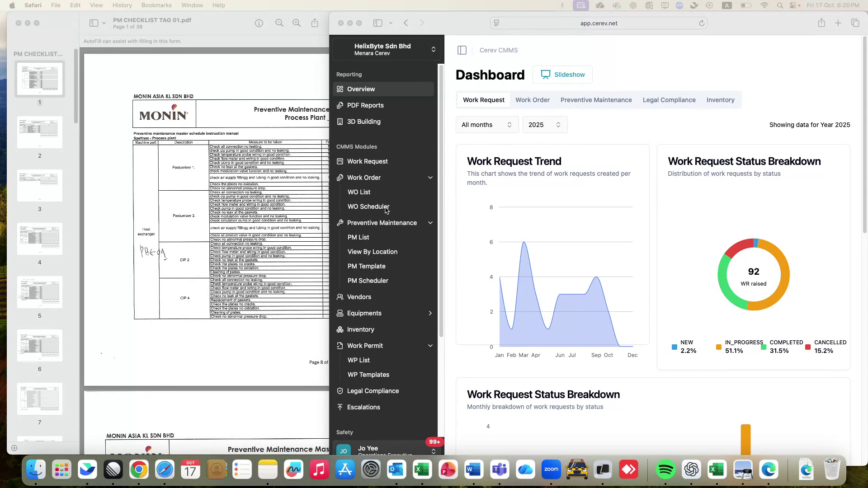Open the Preventive Maintenance dashboard tab

pyautogui.click(x=596, y=100)
